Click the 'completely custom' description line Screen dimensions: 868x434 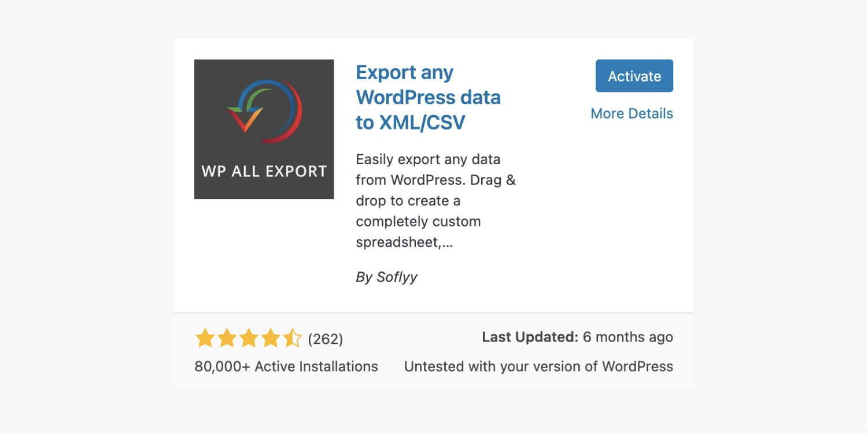click(x=418, y=221)
